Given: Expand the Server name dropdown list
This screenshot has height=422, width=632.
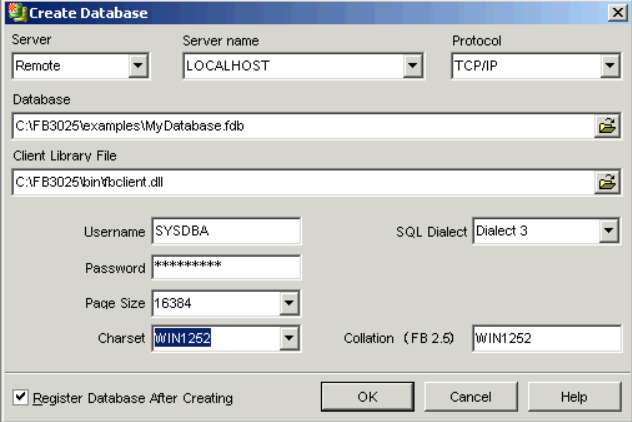Looking at the screenshot, I should coord(411,67).
